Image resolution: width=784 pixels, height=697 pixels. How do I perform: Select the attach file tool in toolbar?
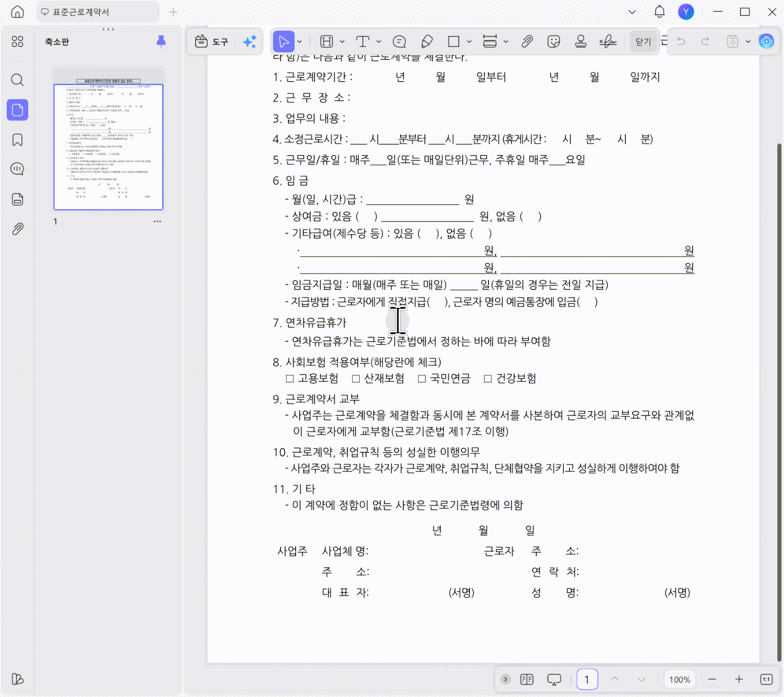coord(527,42)
